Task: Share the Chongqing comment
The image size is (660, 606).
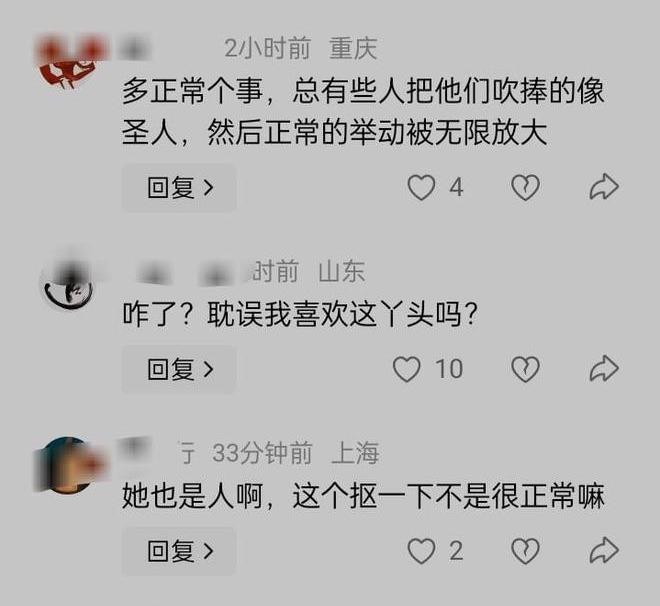Action: click(x=604, y=186)
